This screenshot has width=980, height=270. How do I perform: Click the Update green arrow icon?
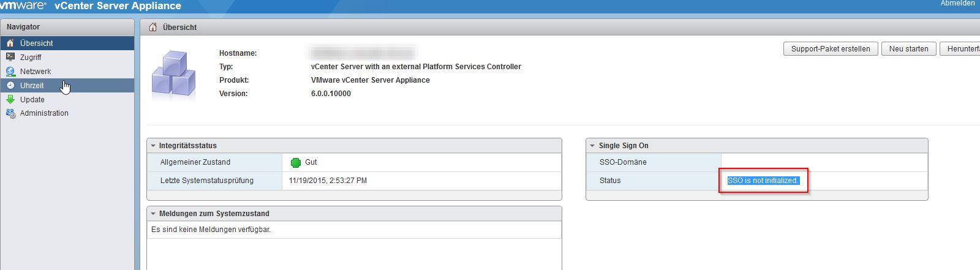[10, 99]
